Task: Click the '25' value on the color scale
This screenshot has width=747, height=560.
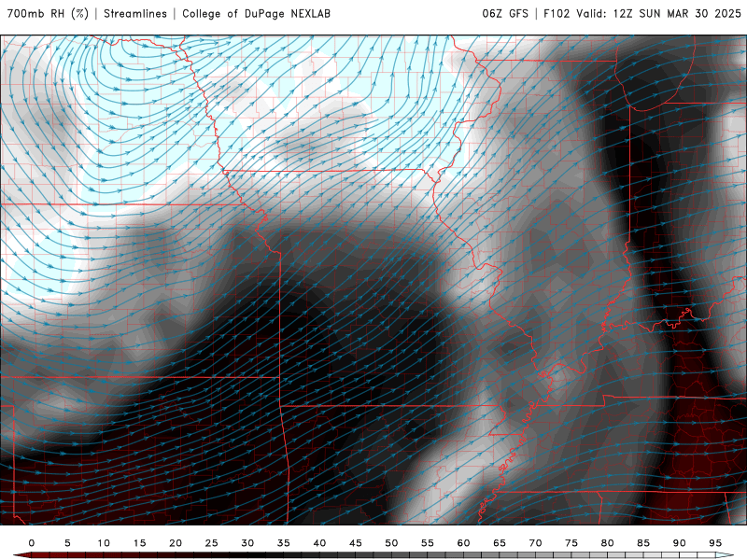Action: click(x=212, y=543)
